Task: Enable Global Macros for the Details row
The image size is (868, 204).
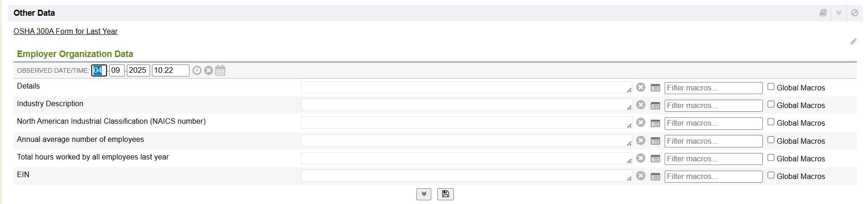Action: (x=771, y=87)
